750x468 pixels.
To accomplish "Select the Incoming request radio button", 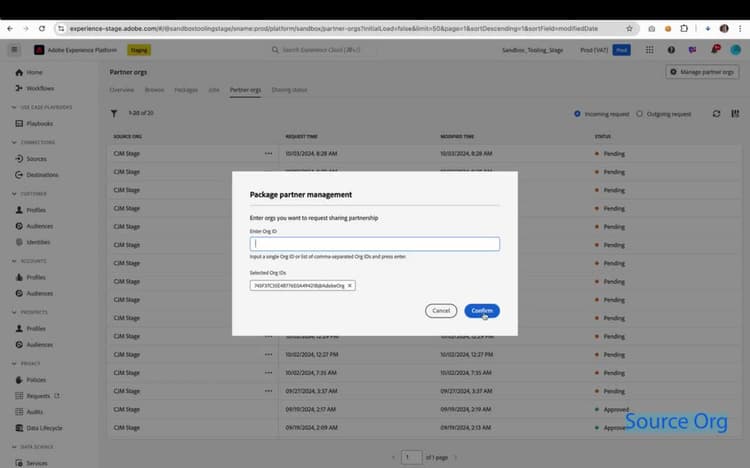I will (x=577, y=114).
